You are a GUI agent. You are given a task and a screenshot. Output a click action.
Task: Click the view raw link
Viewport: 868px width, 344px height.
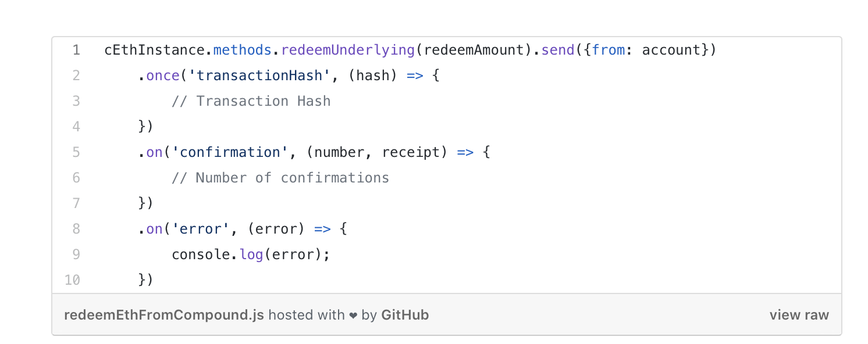(799, 315)
